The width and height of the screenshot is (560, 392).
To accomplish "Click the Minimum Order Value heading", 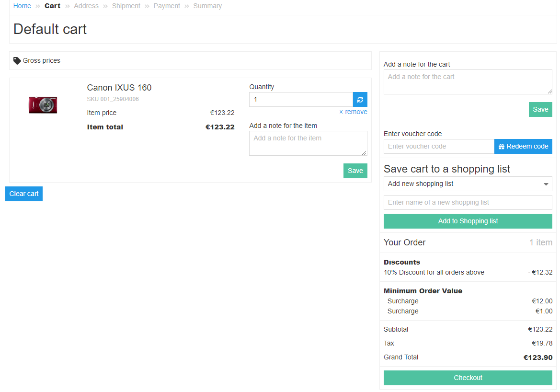I will 423,291.
